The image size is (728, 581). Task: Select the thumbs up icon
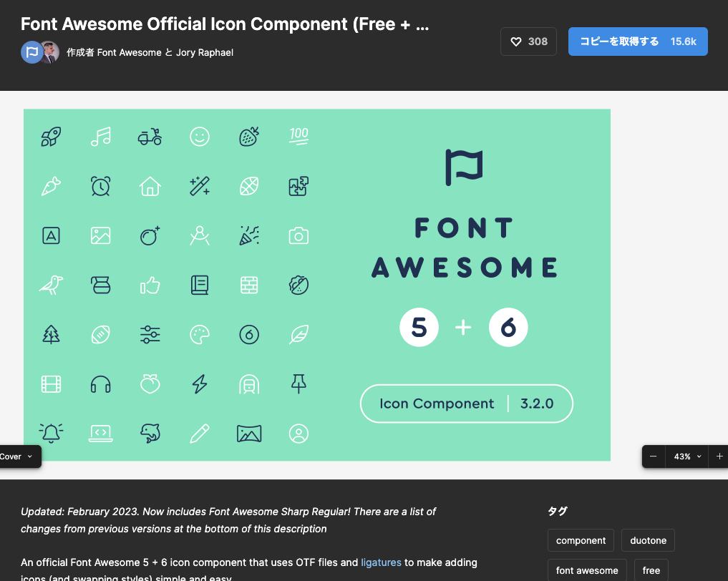(x=150, y=285)
